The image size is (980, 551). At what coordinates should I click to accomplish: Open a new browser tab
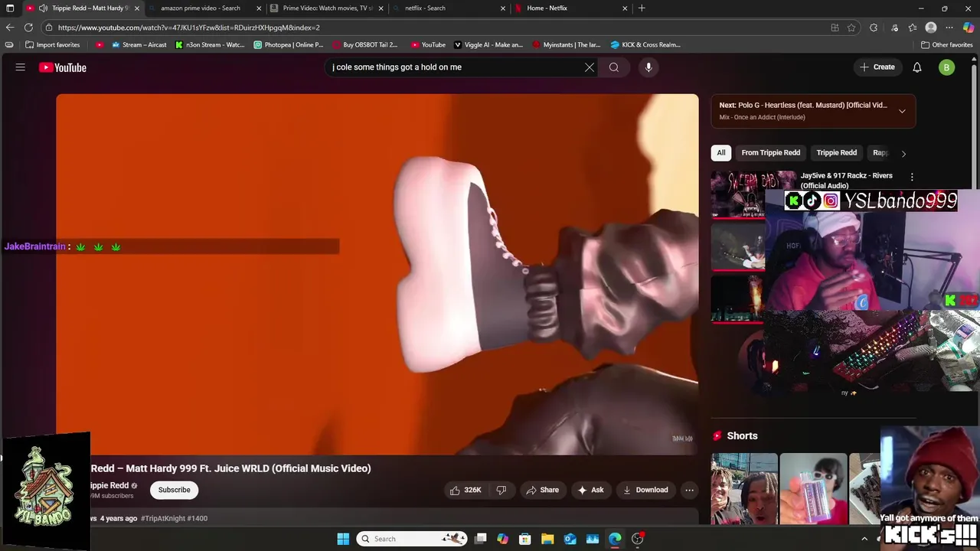(x=642, y=8)
